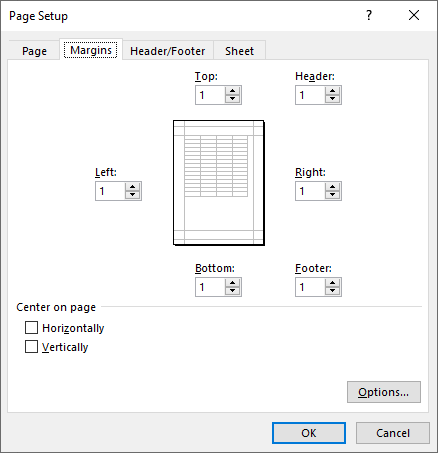The height and width of the screenshot is (453, 438).
Task: Increase the Top margin with up arrow
Action: click(232, 91)
